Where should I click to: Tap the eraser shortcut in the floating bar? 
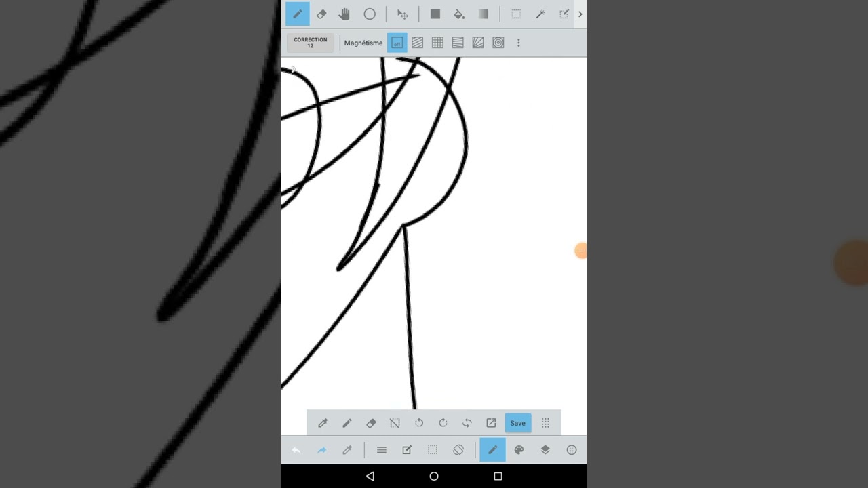[371, 423]
